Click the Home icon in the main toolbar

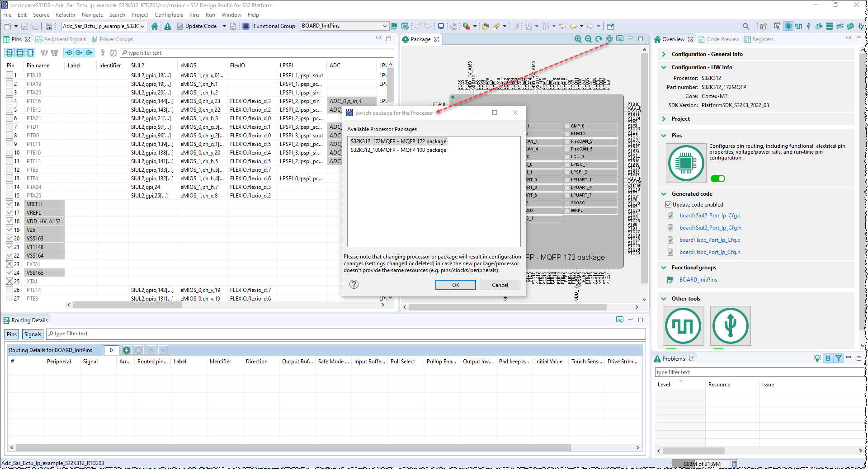click(x=155, y=26)
